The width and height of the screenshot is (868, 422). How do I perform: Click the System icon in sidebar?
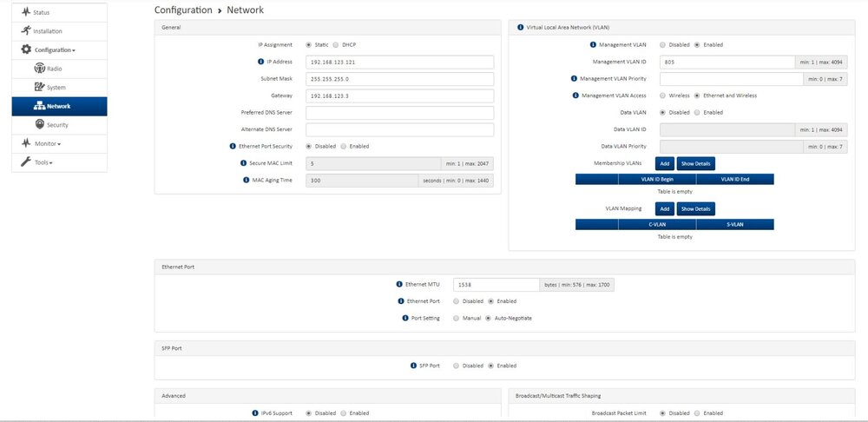coord(39,87)
